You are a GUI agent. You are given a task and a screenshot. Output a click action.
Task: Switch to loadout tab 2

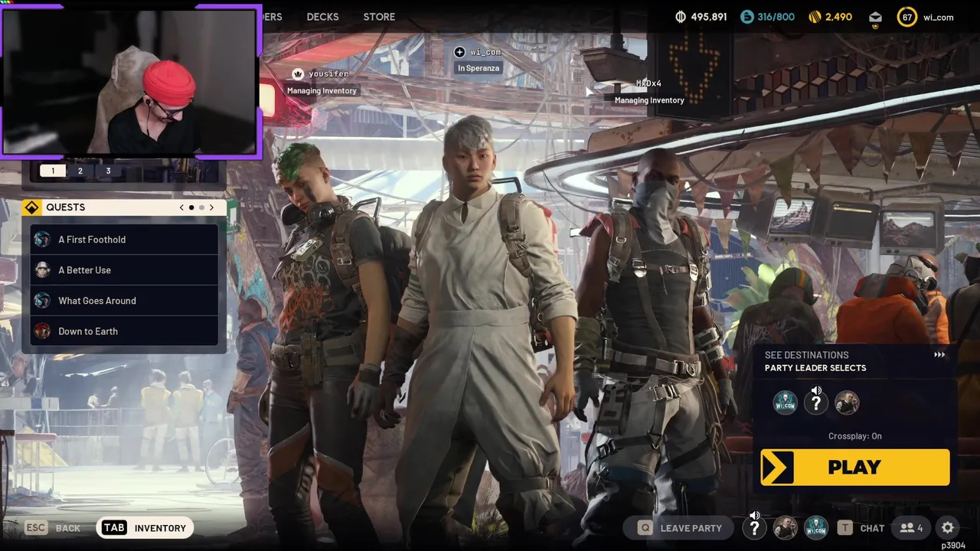coord(80,171)
